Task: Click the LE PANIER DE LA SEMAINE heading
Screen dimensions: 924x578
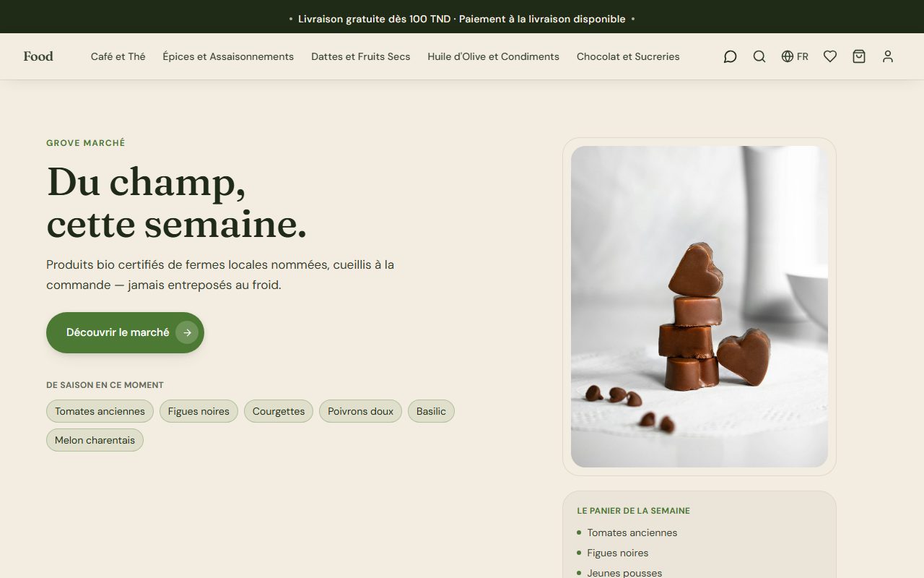Action: click(x=634, y=511)
